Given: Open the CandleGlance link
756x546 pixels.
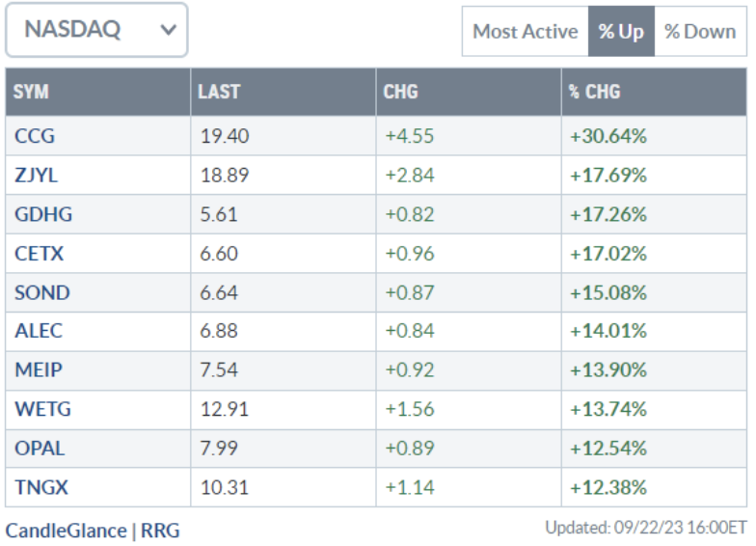Looking at the screenshot, I should click(x=66, y=530).
